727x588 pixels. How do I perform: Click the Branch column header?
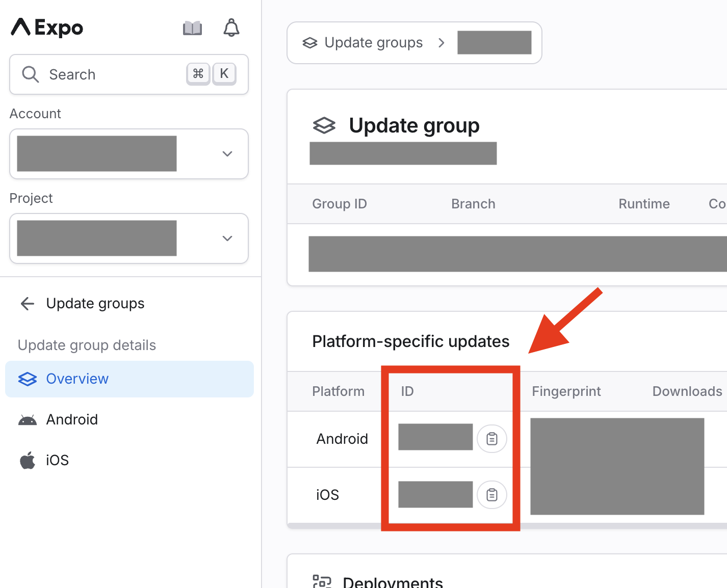[x=473, y=204]
